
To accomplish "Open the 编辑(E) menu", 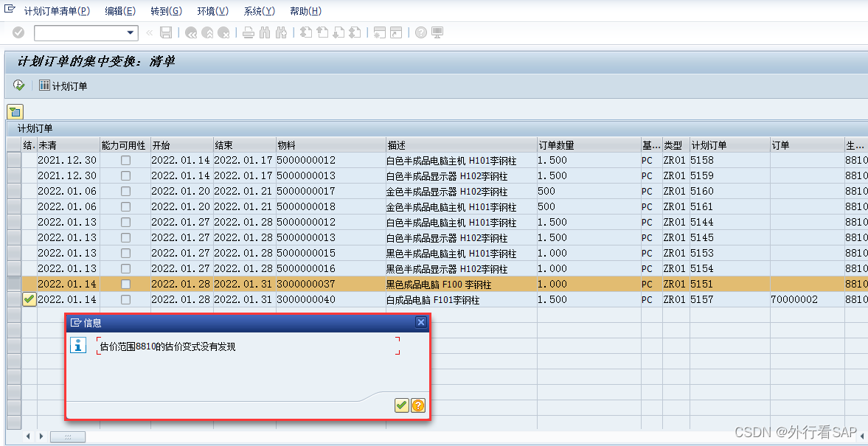I will click(x=120, y=11).
